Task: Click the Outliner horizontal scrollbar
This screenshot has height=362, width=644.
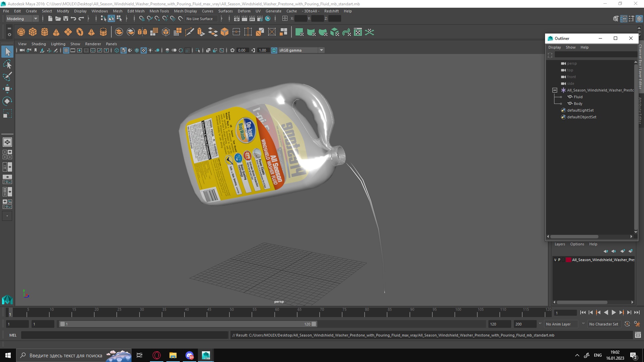Action: [x=574, y=236]
